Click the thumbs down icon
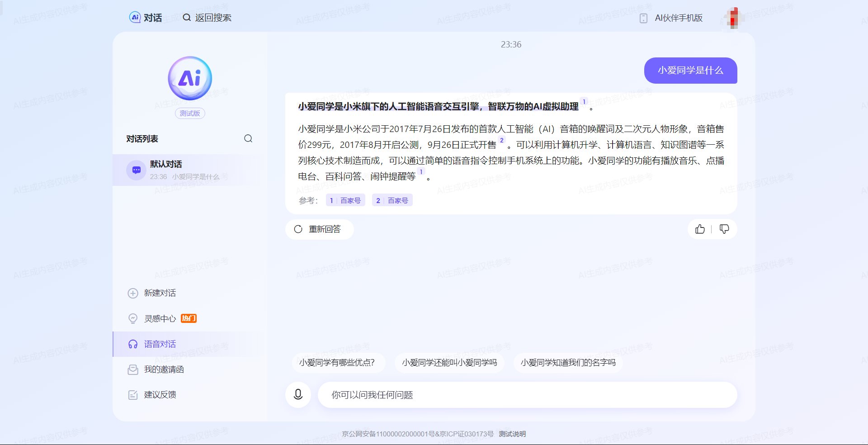The image size is (868, 445). 724,229
